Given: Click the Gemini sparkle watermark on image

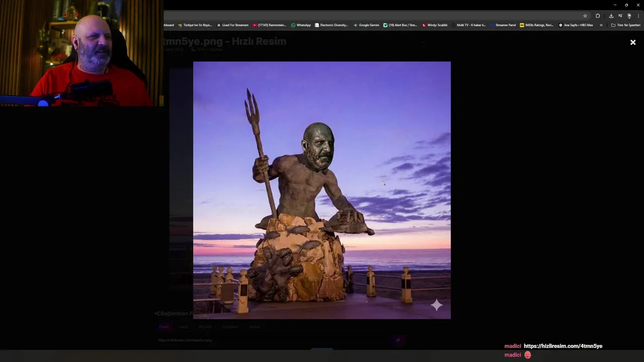Looking at the screenshot, I should pos(436,305).
